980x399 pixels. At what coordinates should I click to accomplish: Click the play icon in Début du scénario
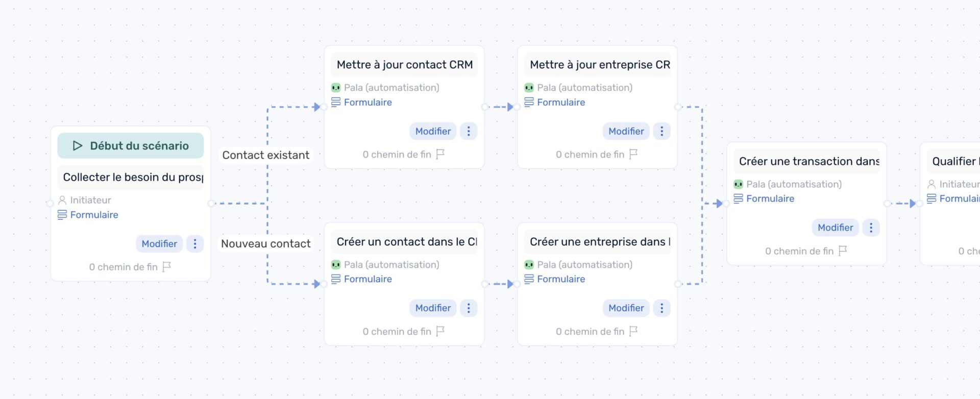tap(78, 146)
